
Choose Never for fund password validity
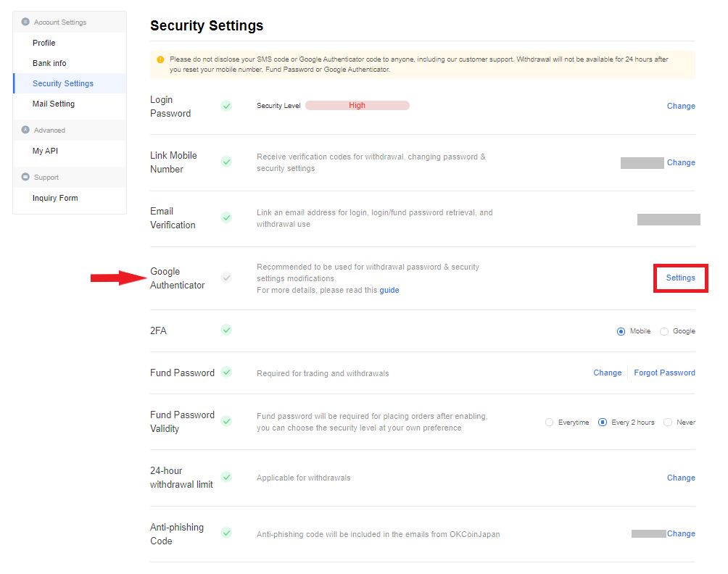[668, 423]
